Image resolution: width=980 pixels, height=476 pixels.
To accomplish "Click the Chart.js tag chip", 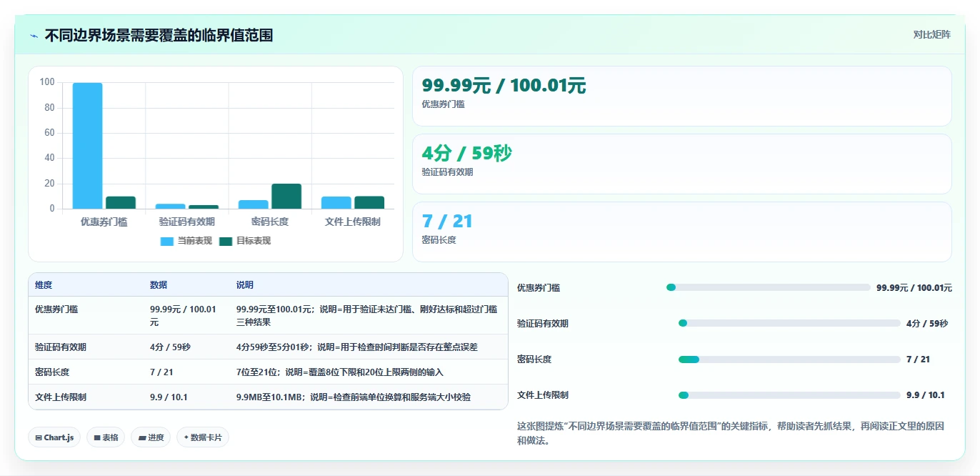I will [x=54, y=437].
